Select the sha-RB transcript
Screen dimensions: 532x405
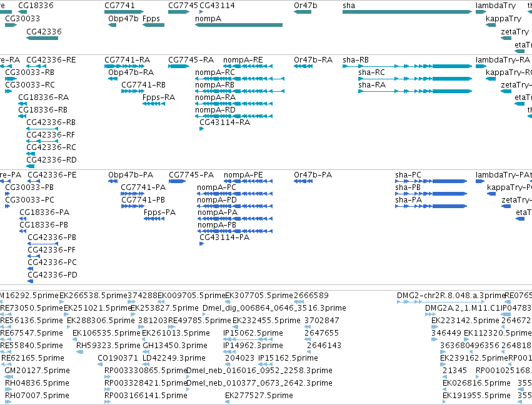point(407,66)
